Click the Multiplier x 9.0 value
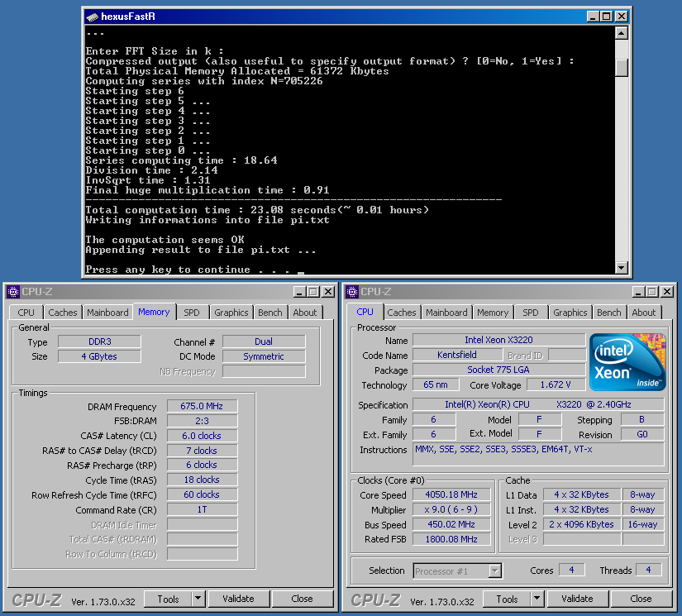 pos(451,509)
